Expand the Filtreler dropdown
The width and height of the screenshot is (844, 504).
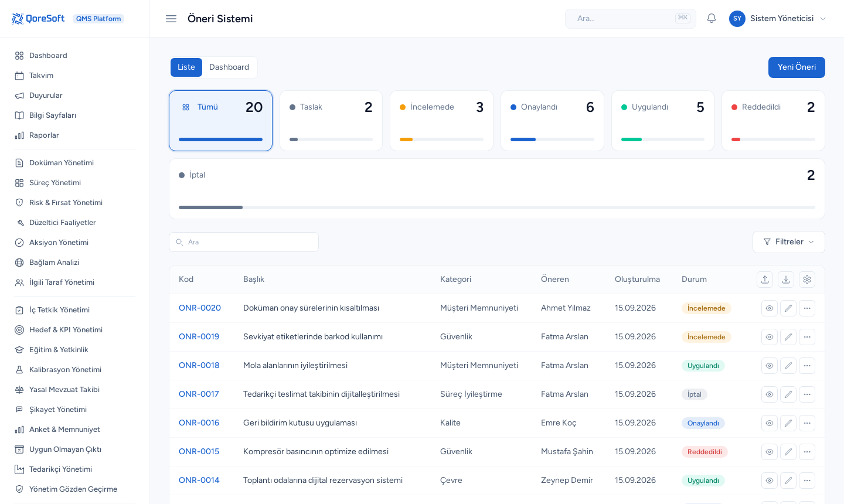click(x=789, y=242)
